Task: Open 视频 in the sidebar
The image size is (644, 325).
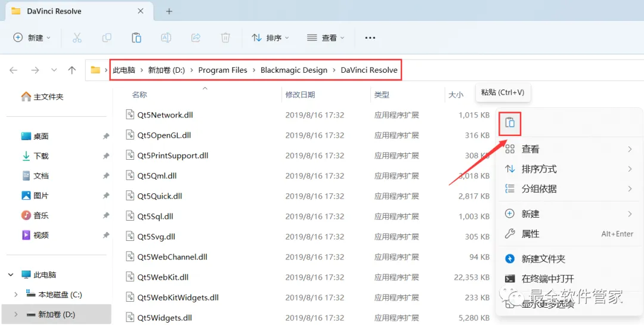Action: click(35, 235)
